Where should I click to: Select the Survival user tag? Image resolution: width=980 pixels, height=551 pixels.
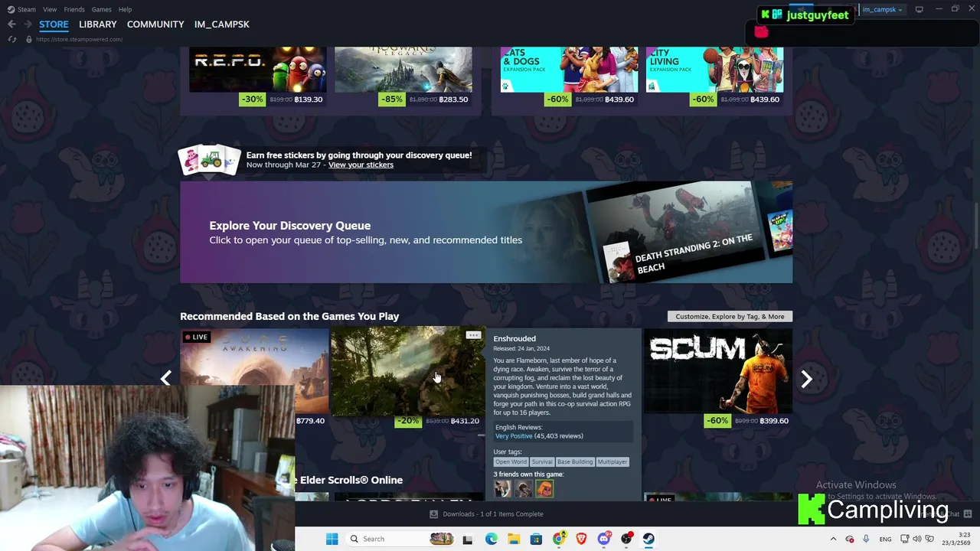[542, 461]
